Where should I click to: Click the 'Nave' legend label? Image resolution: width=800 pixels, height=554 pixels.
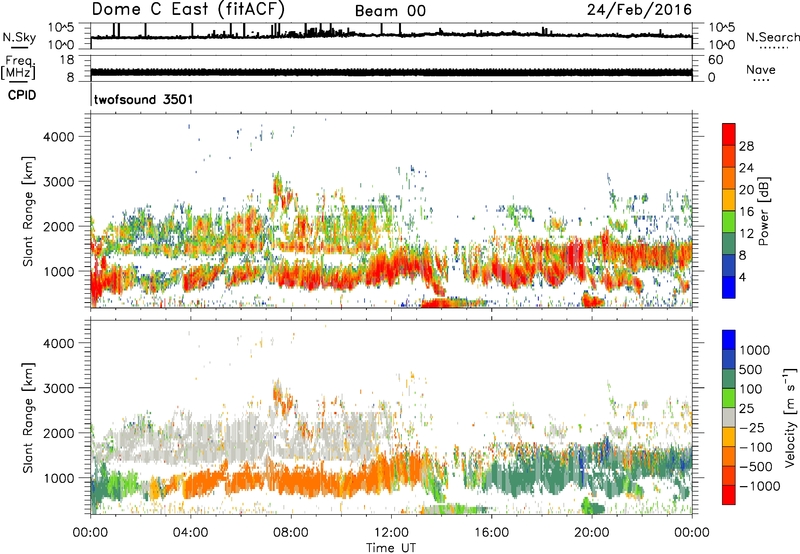click(761, 69)
